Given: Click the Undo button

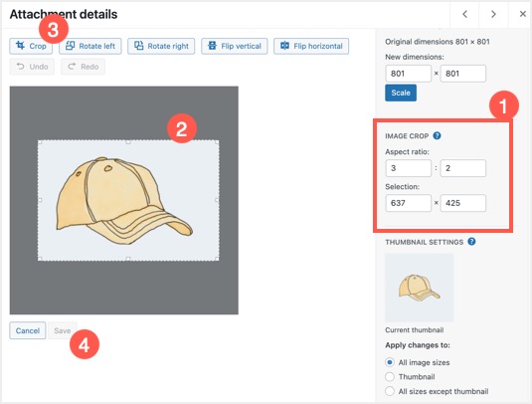Looking at the screenshot, I should (32, 67).
